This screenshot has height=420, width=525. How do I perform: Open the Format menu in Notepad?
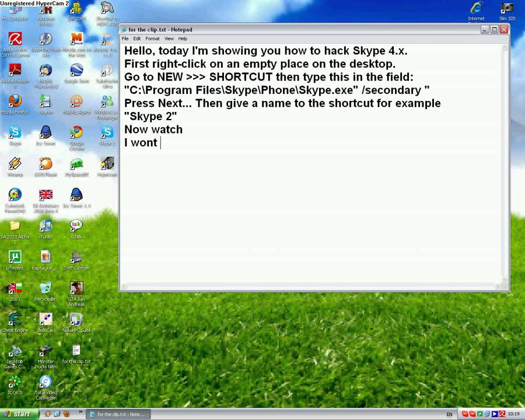point(152,38)
